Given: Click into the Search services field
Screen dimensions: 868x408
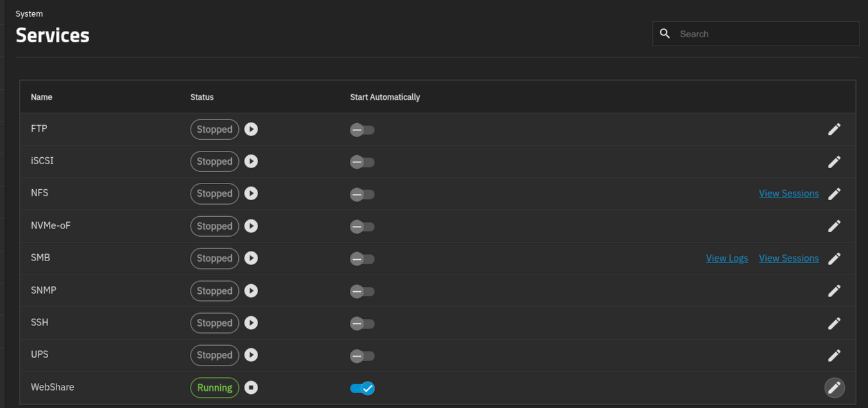Looking at the screenshot, I should tap(764, 34).
